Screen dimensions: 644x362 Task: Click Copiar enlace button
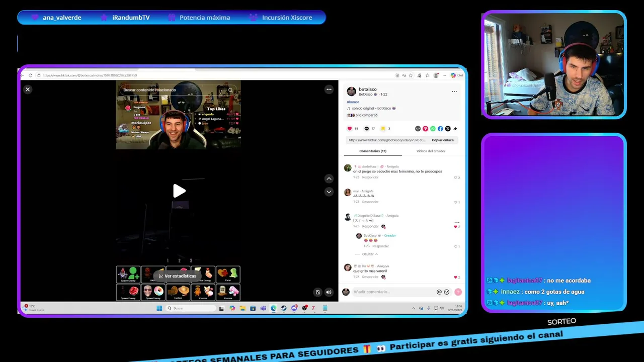pyautogui.click(x=443, y=140)
